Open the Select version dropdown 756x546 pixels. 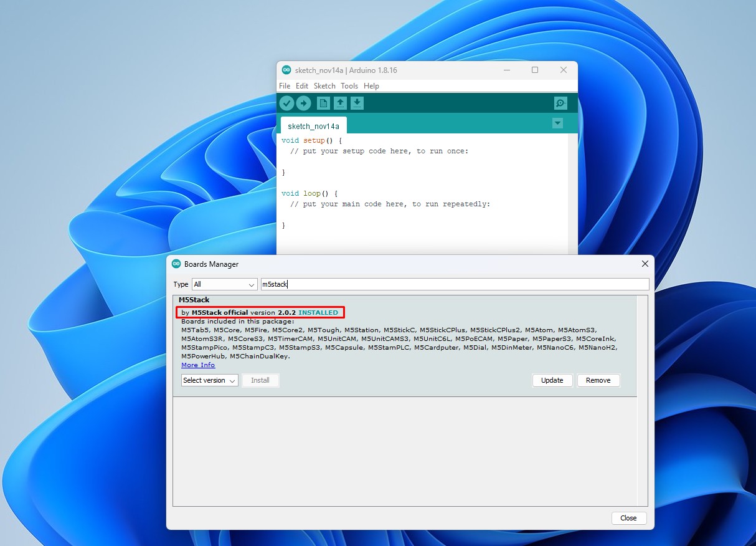pyautogui.click(x=210, y=380)
